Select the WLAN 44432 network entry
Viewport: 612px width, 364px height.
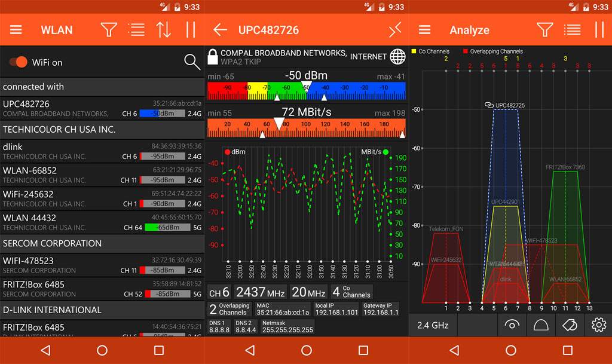pos(102,222)
